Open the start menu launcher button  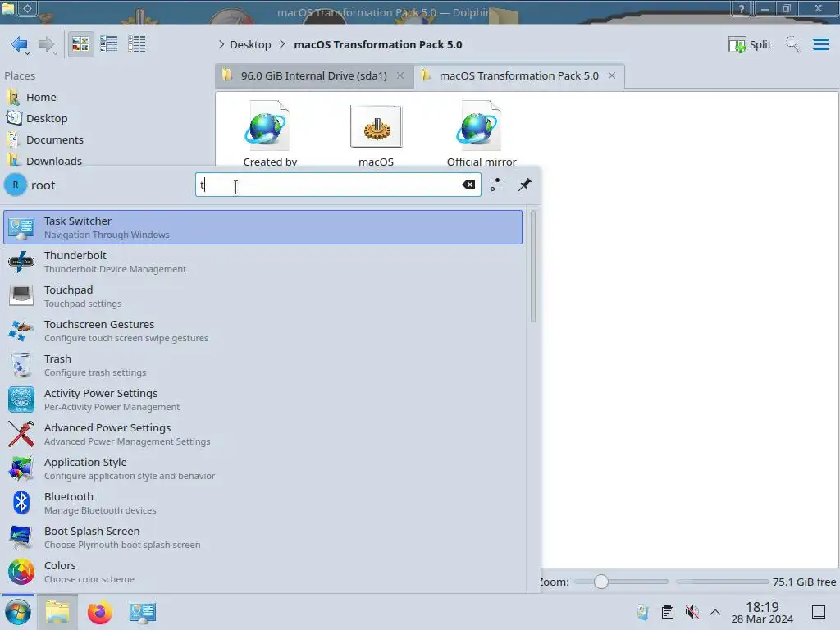coord(18,612)
